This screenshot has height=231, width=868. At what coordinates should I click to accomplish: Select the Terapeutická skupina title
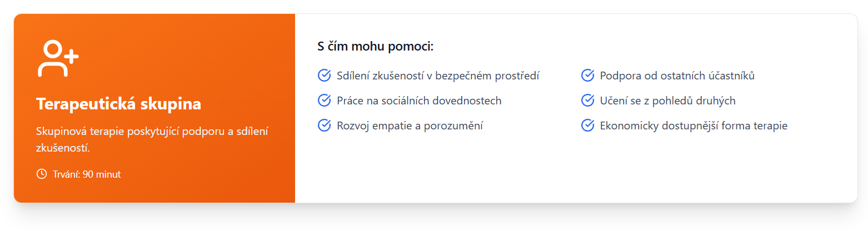(118, 104)
